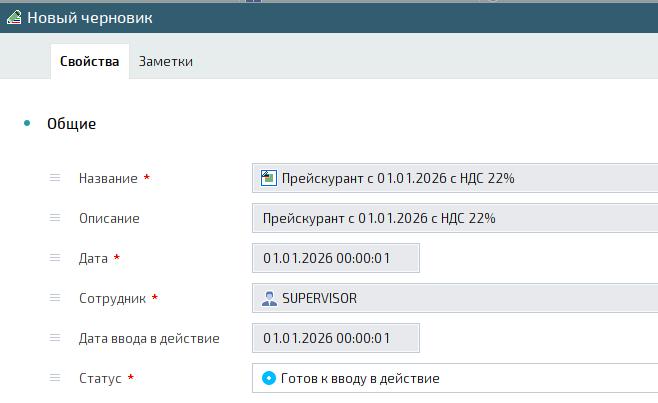Click the price list icon in Название field
Viewport: 658px width, 403px height.
268,178
